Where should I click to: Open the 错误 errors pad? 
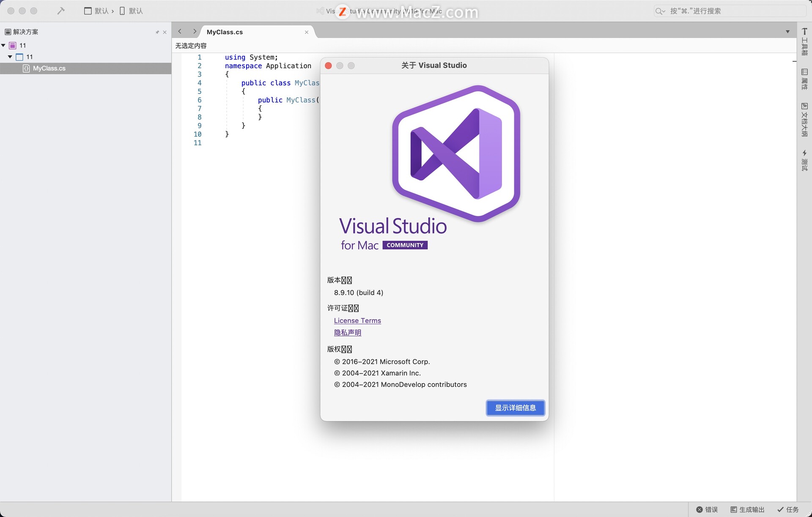707,509
